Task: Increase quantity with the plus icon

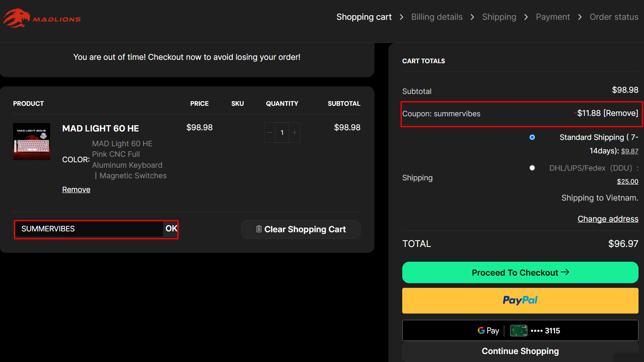Action: coord(294,133)
